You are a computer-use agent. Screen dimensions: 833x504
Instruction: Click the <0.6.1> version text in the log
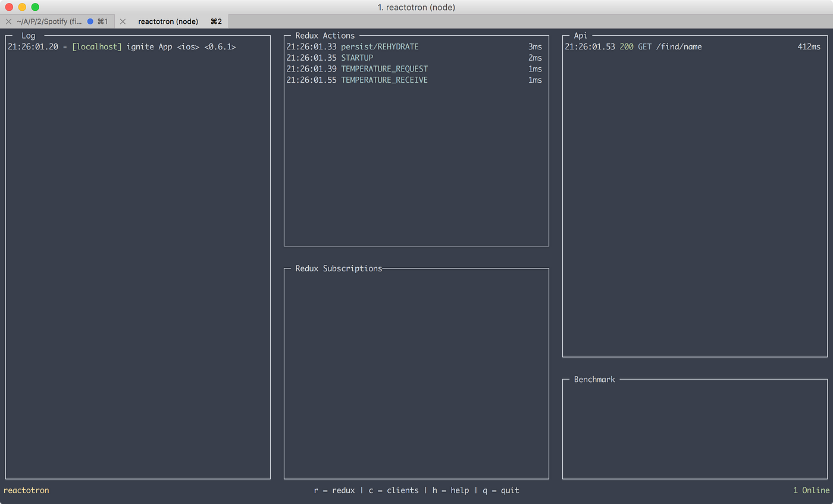[220, 46]
